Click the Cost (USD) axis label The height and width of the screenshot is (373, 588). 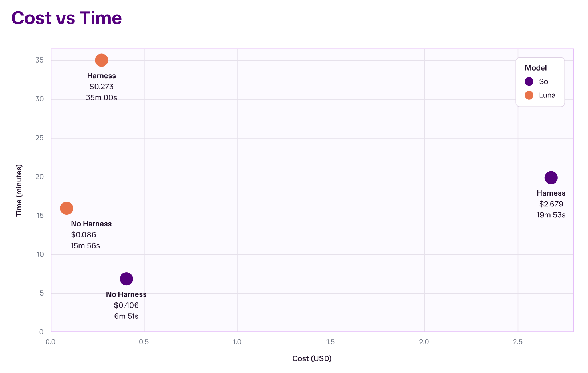coord(312,358)
